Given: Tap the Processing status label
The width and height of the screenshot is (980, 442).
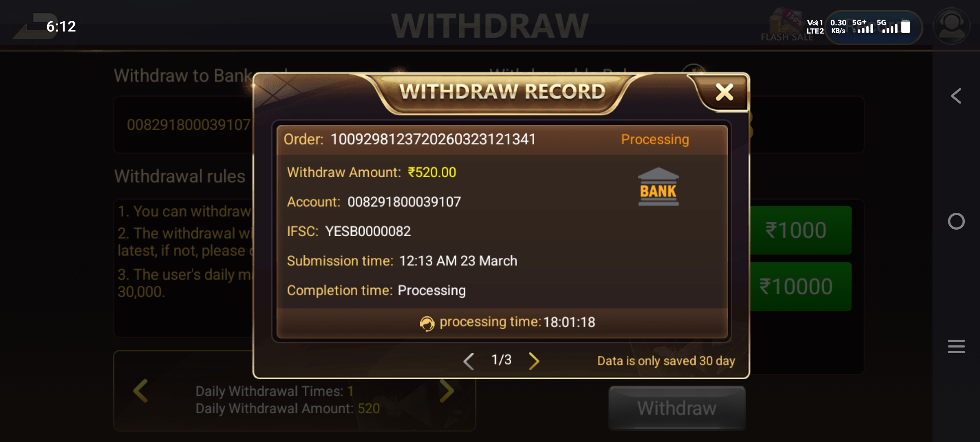Looking at the screenshot, I should coord(655,140).
